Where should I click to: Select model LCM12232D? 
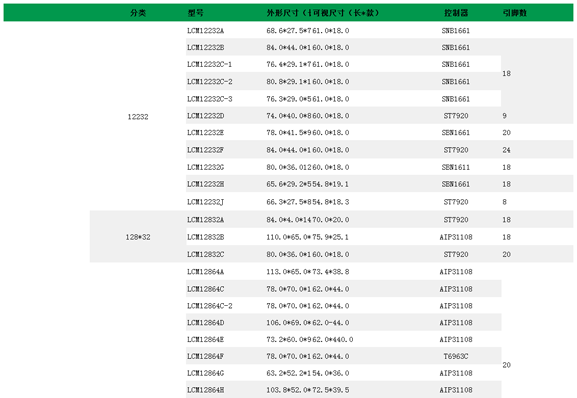pyautogui.click(x=205, y=116)
